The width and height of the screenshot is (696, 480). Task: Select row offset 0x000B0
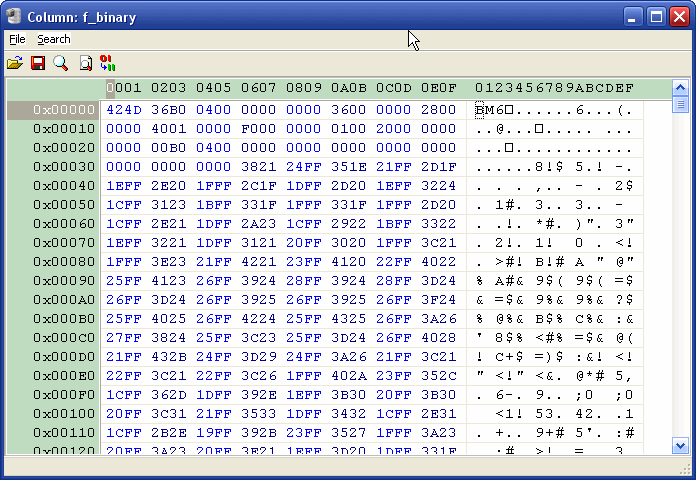pos(64,319)
